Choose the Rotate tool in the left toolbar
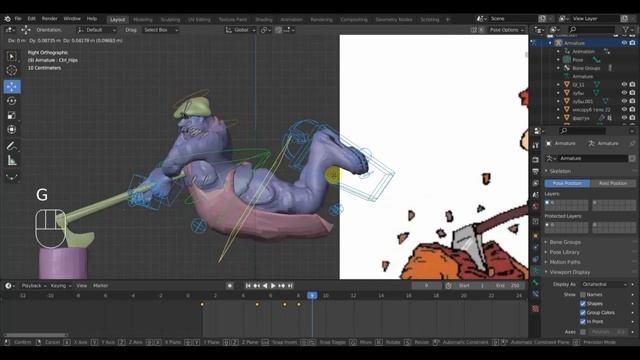 point(11,101)
